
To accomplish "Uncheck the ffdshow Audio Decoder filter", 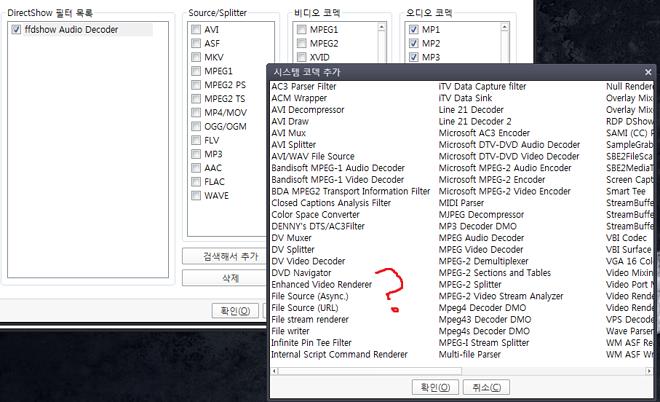I will pos(16,29).
